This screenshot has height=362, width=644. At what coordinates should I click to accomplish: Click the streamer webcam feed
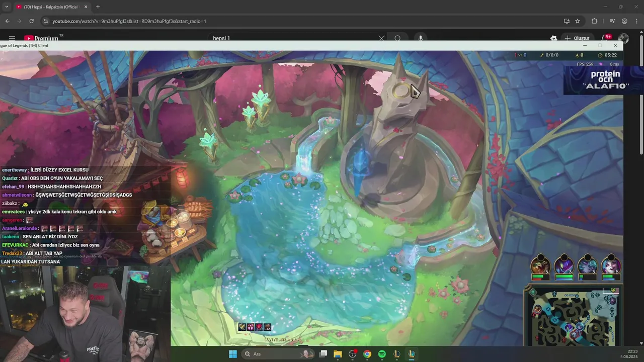click(x=85, y=314)
